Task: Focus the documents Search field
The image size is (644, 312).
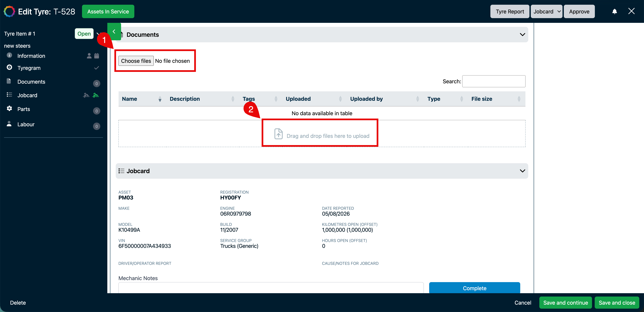Action: tap(494, 81)
